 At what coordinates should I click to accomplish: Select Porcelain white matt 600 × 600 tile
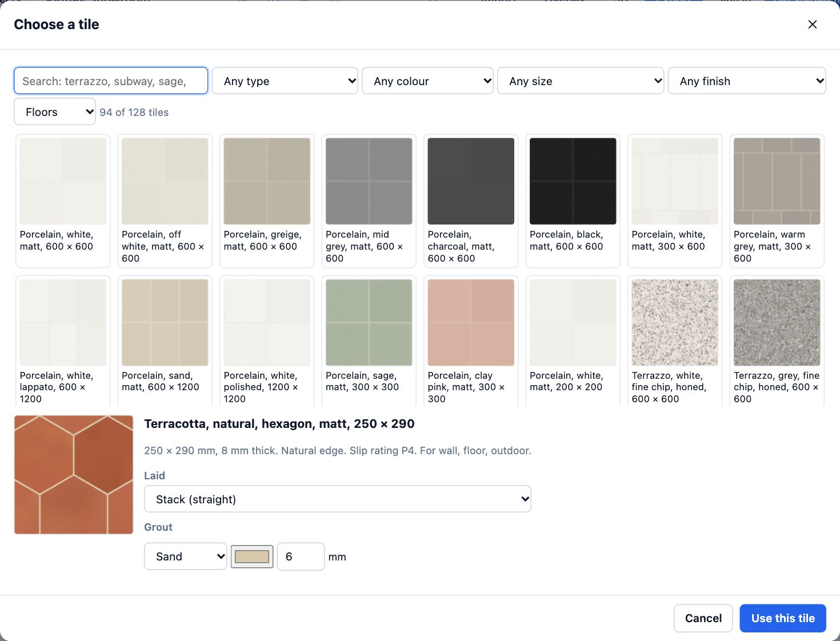coord(63,201)
